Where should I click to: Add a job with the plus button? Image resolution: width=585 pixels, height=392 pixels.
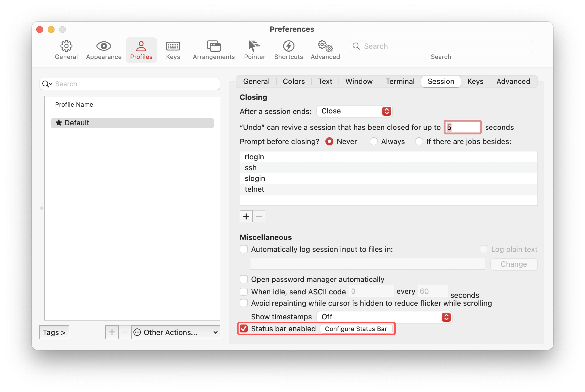click(x=246, y=217)
